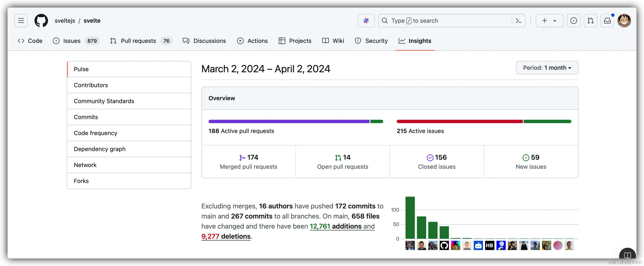This screenshot has width=644, height=266.
Task: Click the Projects table icon
Action: pyautogui.click(x=282, y=41)
